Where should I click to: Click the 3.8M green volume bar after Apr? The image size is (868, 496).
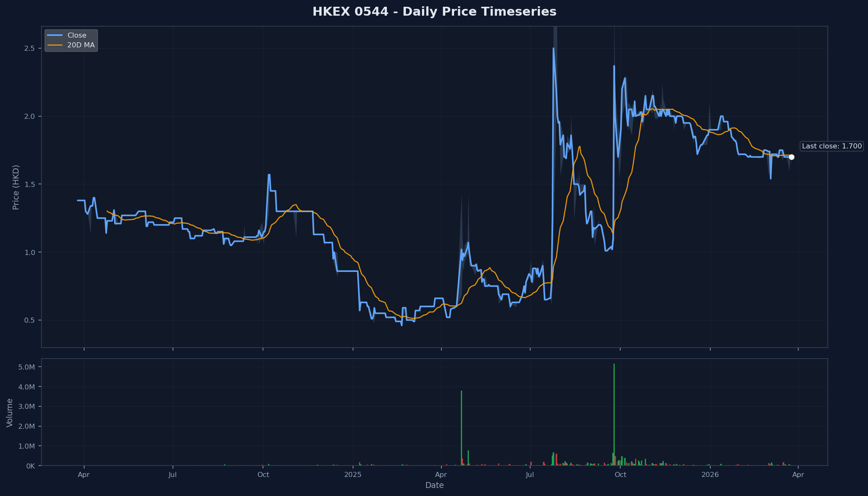pos(461,428)
